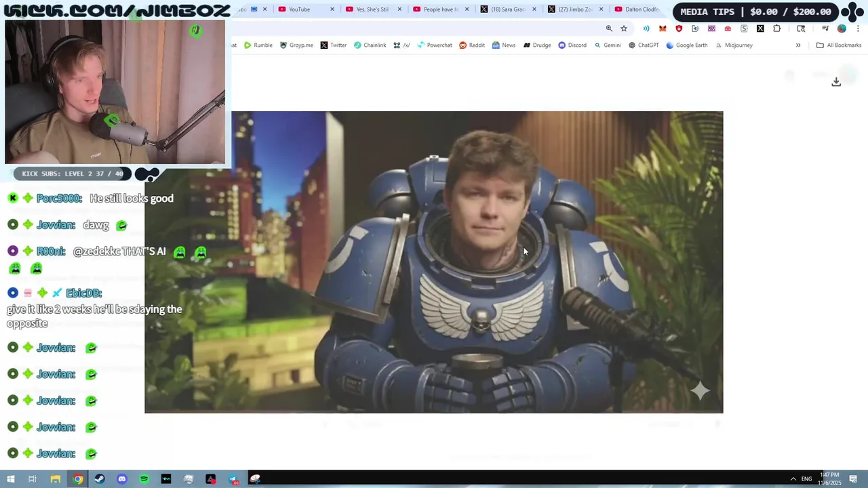Open Steam from the taskbar
868x488 pixels.
pos(100,479)
